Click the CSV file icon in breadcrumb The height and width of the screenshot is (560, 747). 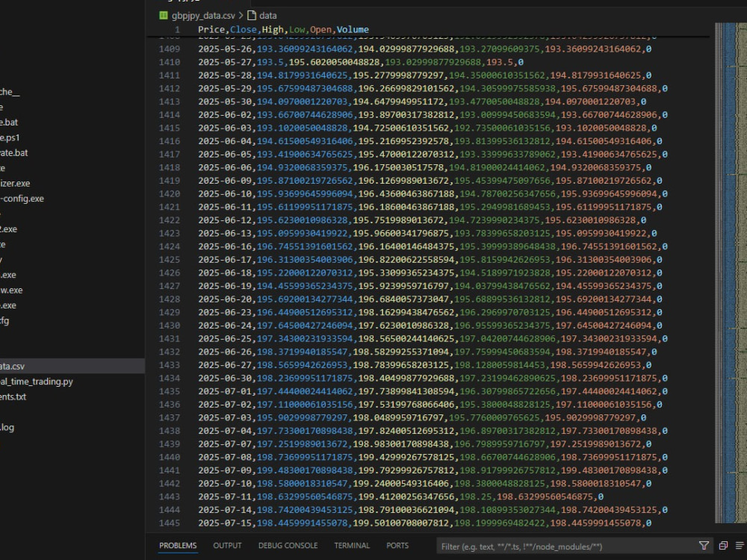164,15
